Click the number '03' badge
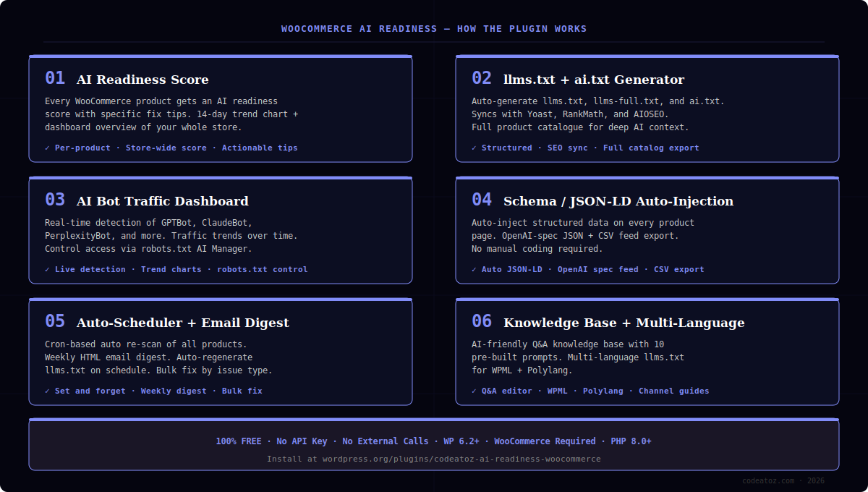The width and height of the screenshot is (868, 492). (55, 200)
